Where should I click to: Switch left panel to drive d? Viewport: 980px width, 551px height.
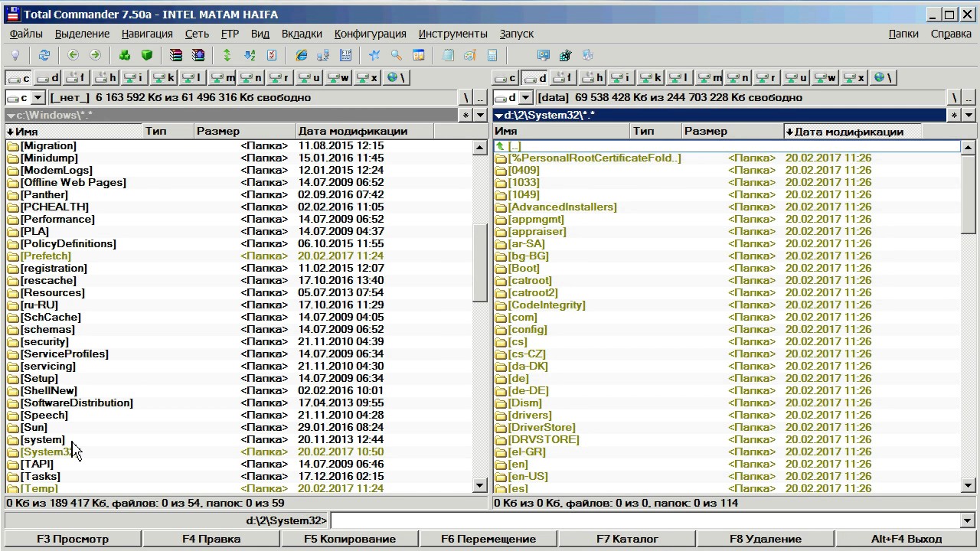pyautogui.click(x=48, y=77)
